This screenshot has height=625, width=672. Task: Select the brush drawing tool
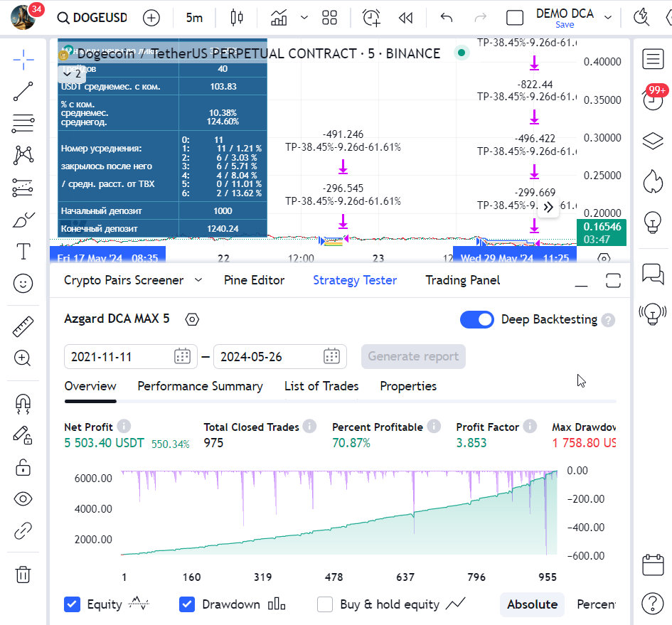tap(23, 220)
